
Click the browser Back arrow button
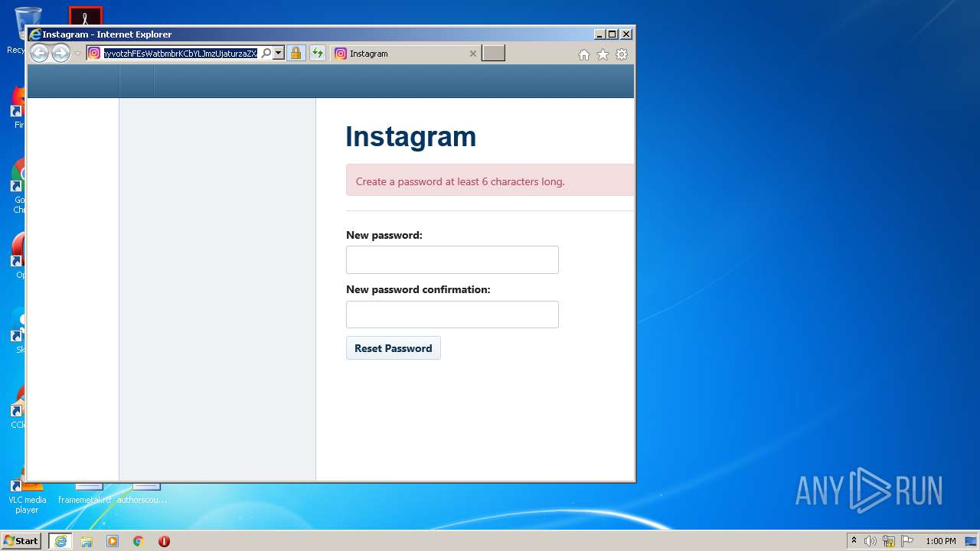39,53
